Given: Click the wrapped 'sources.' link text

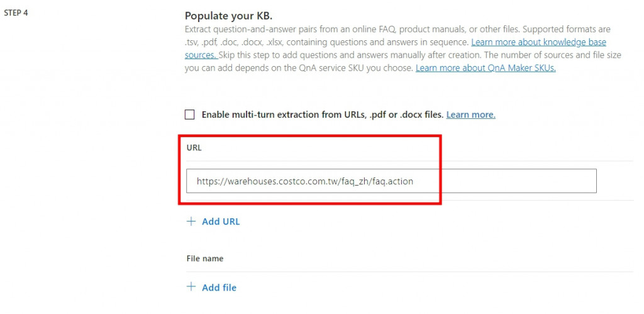Looking at the screenshot, I should [x=201, y=55].
